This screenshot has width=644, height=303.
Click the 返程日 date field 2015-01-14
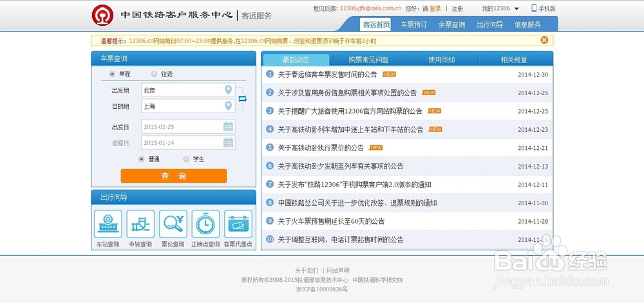pos(188,143)
